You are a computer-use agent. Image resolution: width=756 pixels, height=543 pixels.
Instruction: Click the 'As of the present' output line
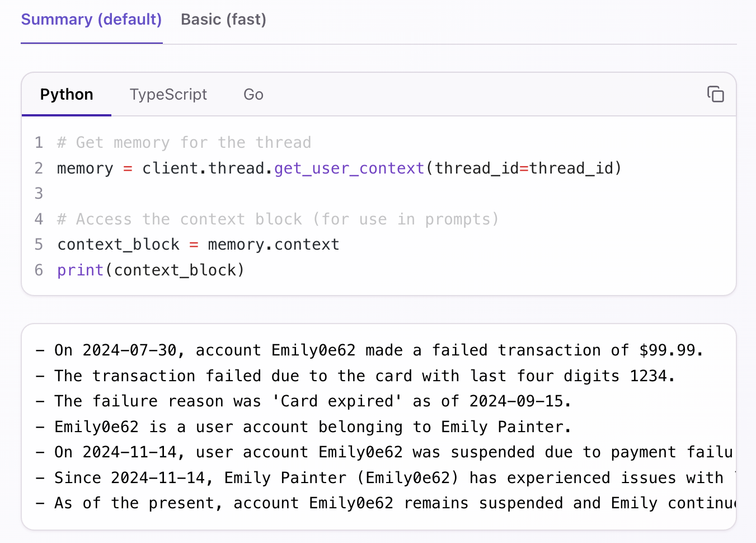click(384, 503)
